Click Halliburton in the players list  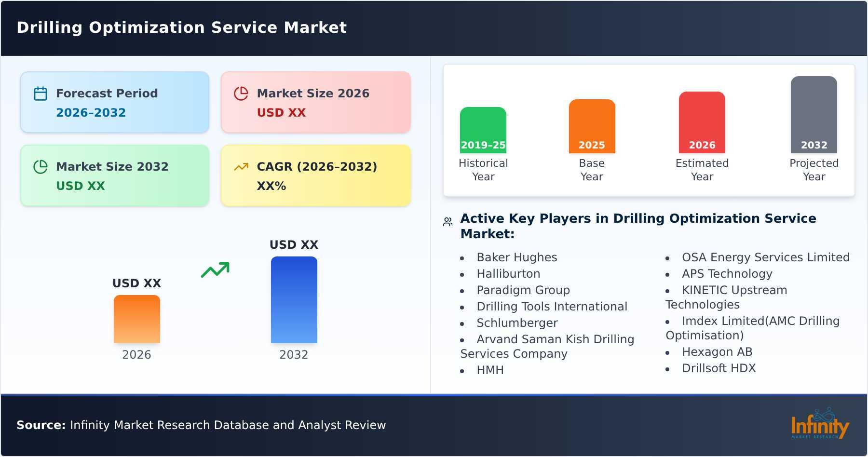click(x=508, y=274)
